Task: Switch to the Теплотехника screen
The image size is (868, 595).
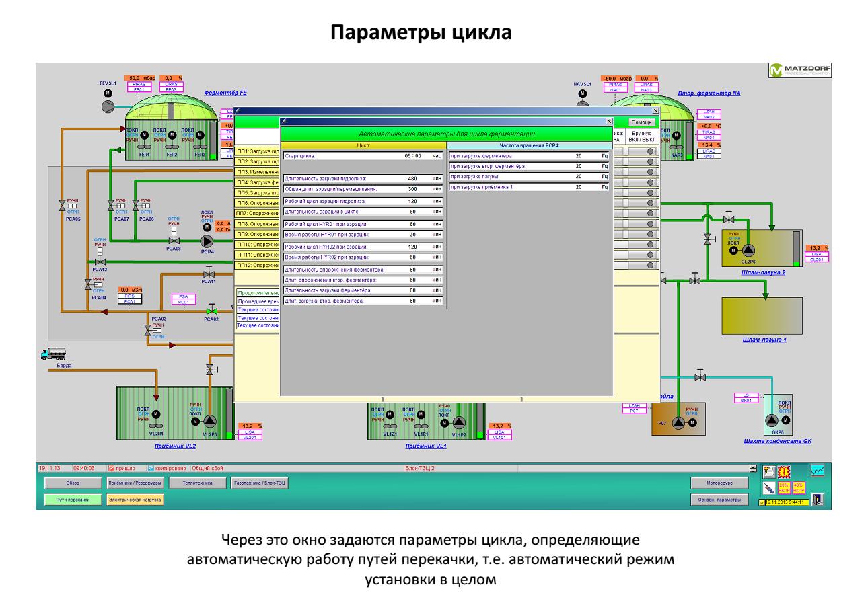Action: [195, 483]
